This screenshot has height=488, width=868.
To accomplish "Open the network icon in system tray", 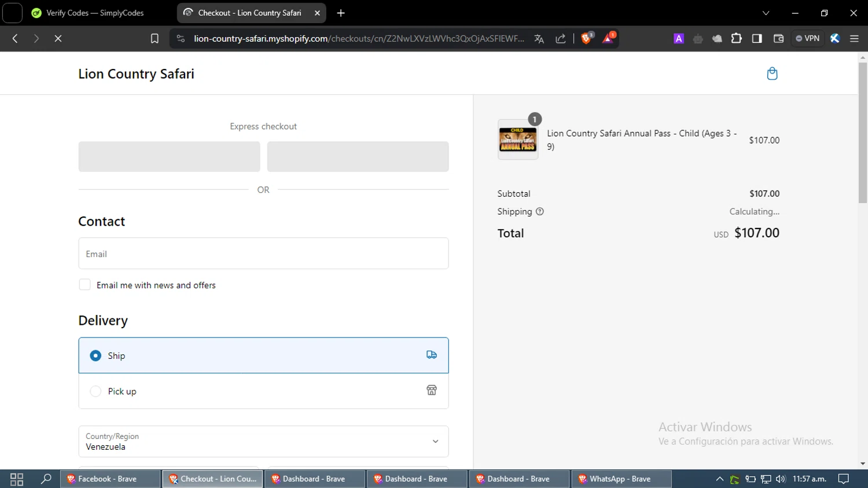I will (766, 479).
